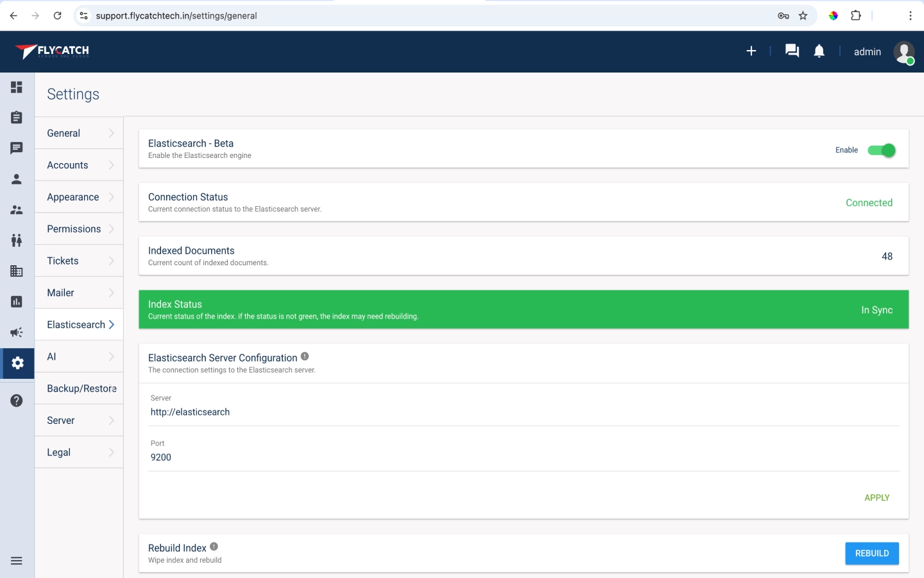Disable the Elasticsearch Enable toggle
This screenshot has width=924, height=578.
[882, 150]
